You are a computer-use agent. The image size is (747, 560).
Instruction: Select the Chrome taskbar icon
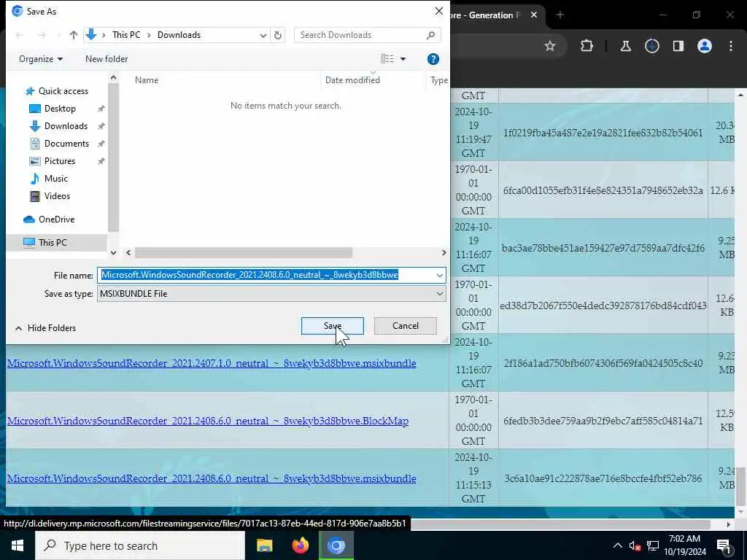click(x=336, y=545)
